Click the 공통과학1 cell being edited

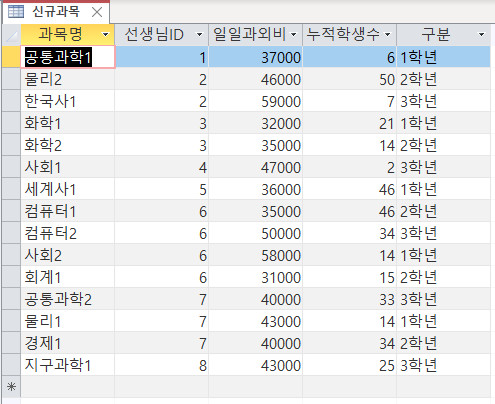coord(68,57)
